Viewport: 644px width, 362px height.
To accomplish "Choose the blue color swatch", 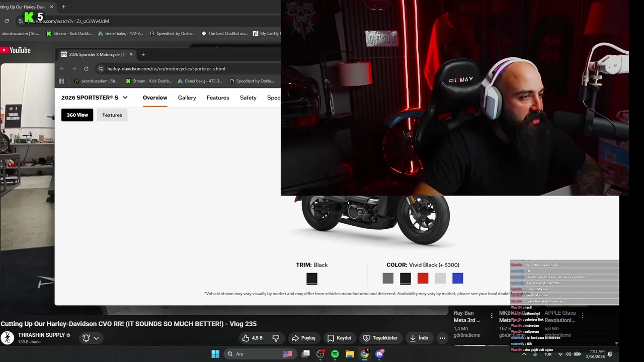I will point(457,279).
